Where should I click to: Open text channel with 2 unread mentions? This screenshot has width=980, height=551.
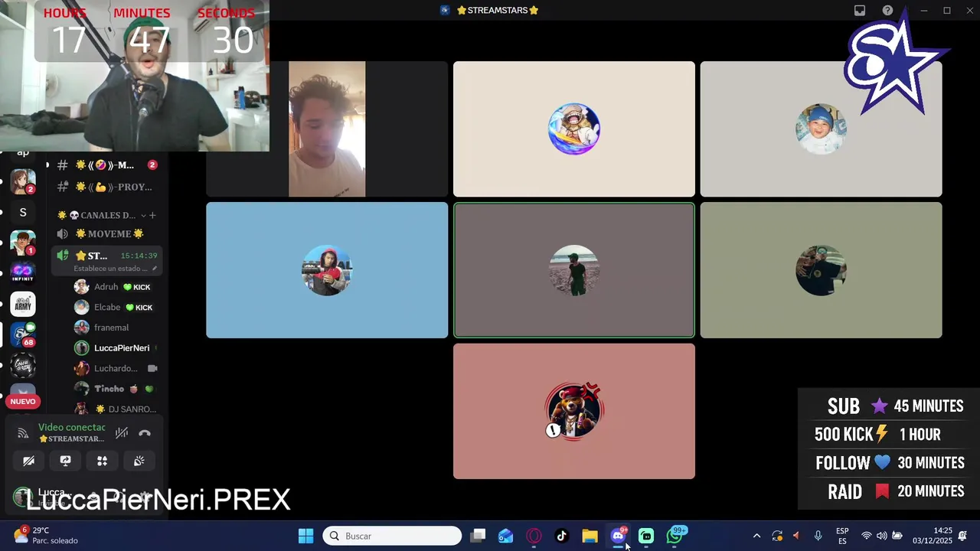[x=106, y=165]
